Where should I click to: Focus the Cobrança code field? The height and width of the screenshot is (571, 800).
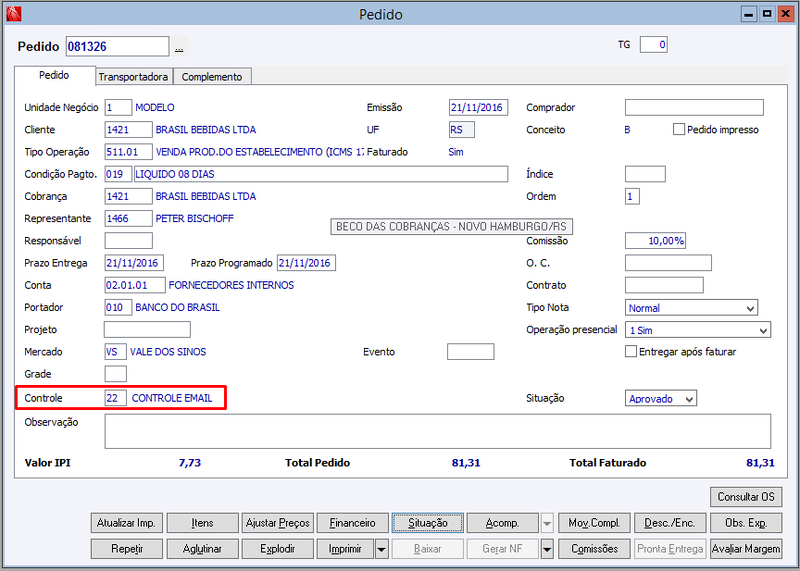click(128, 196)
